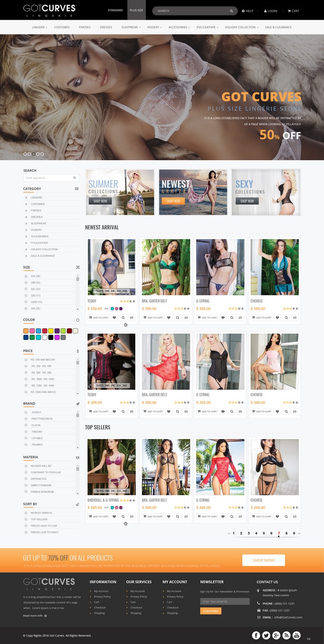Click the paper plane icon beside Sort By
Screen dimensions: 324x644
pos(77,504)
